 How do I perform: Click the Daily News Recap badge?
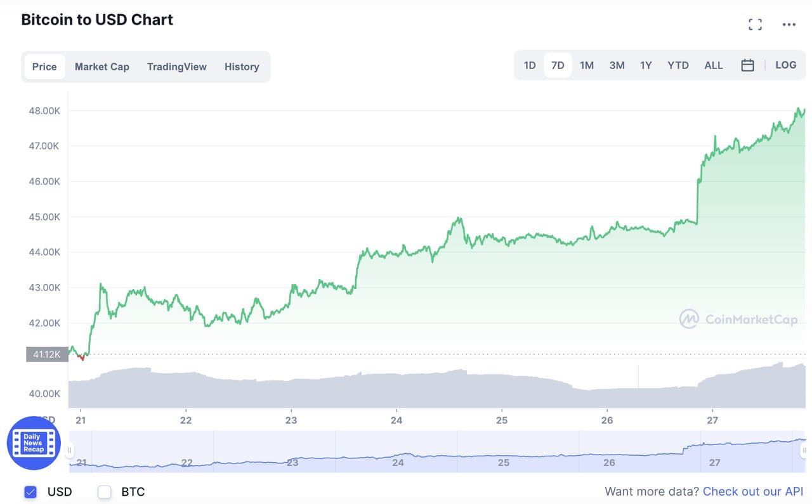34,443
